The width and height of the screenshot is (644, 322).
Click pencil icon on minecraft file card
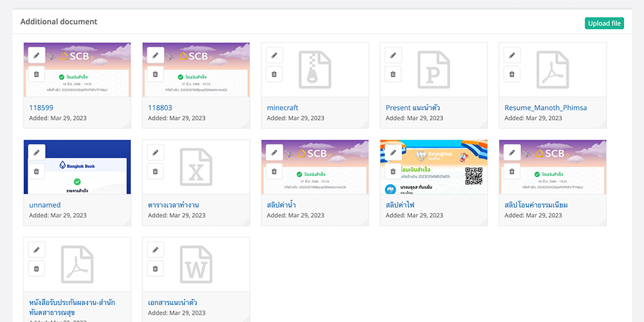pyautogui.click(x=274, y=55)
